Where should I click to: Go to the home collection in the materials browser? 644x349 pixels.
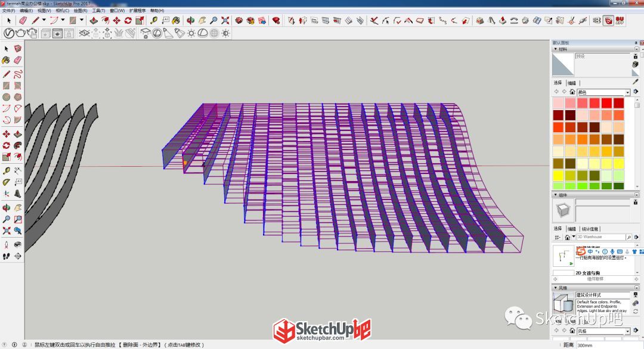point(572,92)
